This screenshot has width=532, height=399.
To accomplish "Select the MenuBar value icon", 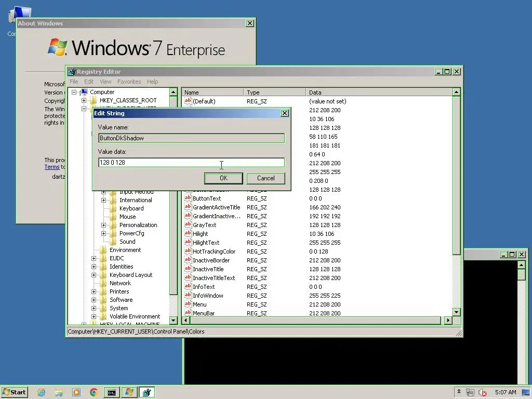I will pyautogui.click(x=188, y=313).
